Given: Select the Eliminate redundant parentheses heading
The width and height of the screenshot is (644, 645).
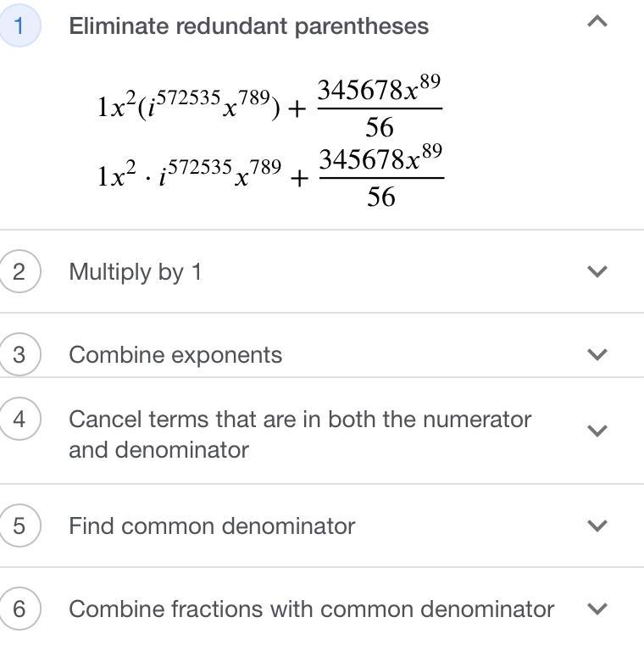Looking at the screenshot, I should 248,26.
